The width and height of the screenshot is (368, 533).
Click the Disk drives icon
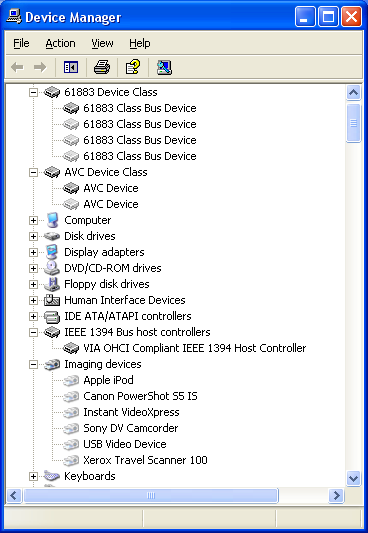[x=52, y=236]
